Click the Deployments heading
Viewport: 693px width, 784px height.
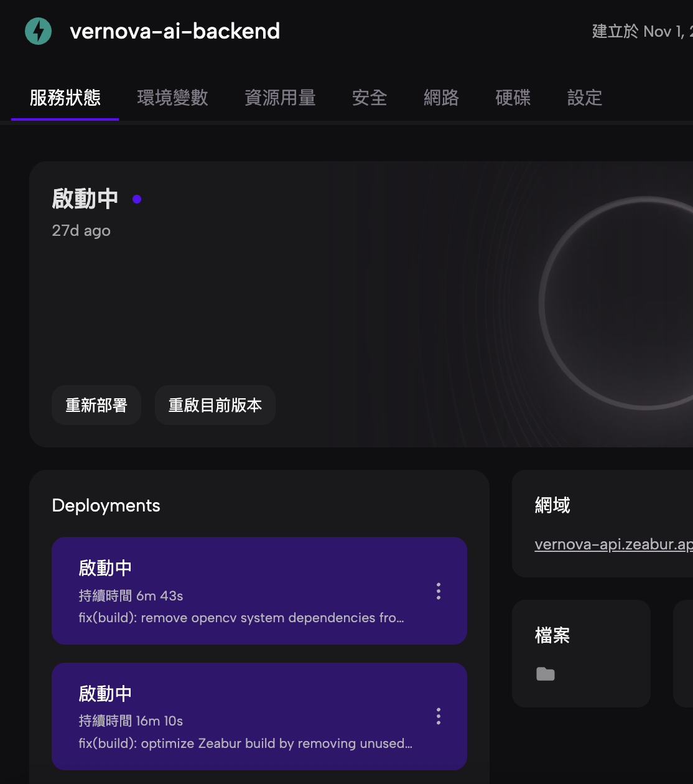[x=106, y=505]
